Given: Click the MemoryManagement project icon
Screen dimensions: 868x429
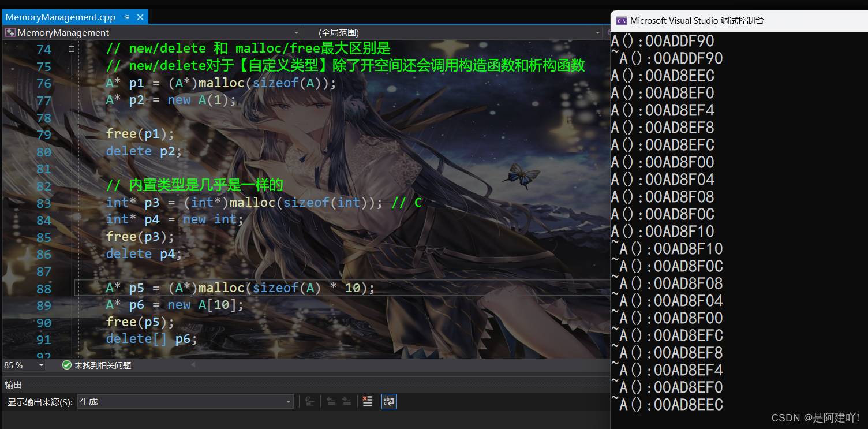Looking at the screenshot, I should point(10,33).
